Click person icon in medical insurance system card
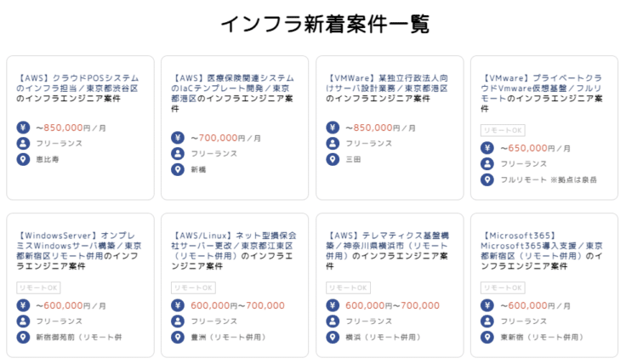The width and height of the screenshot is (626, 364). (x=178, y=153)
